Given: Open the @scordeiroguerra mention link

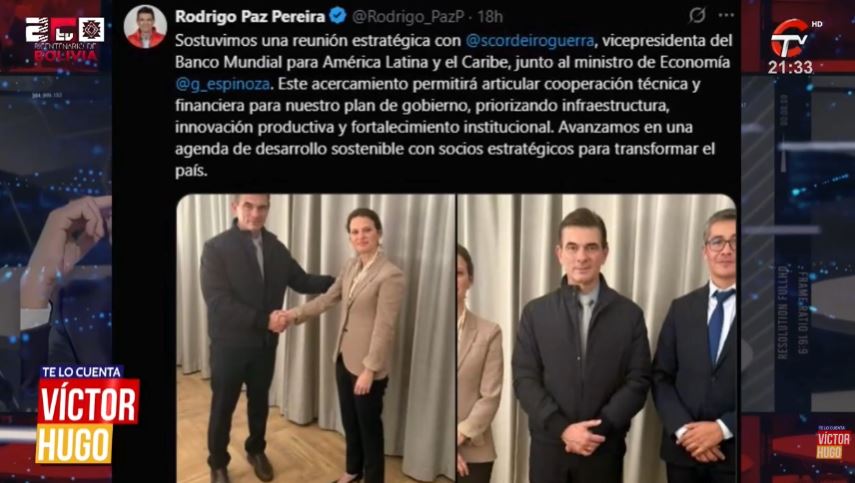Looking at the screenshot, I should [x=530, y=41].
